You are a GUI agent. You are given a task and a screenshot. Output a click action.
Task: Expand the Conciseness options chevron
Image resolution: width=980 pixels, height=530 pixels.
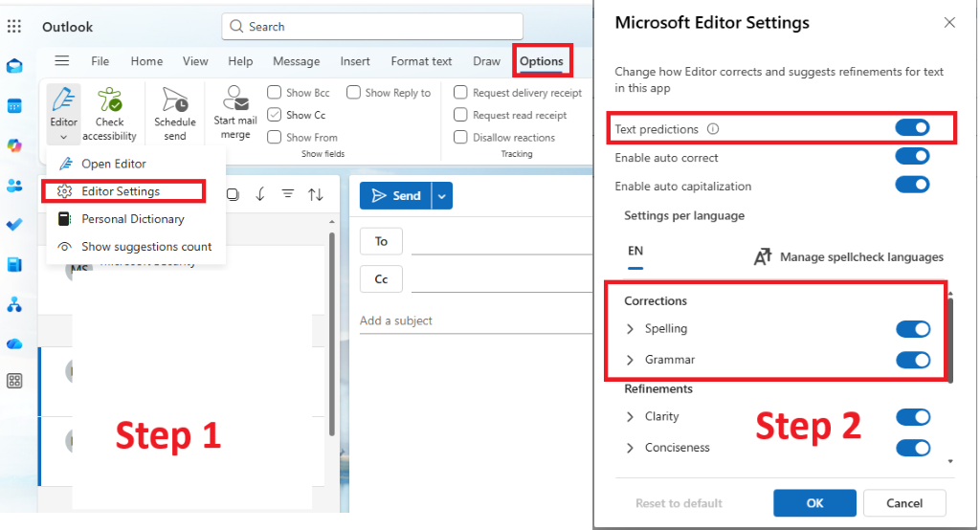point(630,448)
